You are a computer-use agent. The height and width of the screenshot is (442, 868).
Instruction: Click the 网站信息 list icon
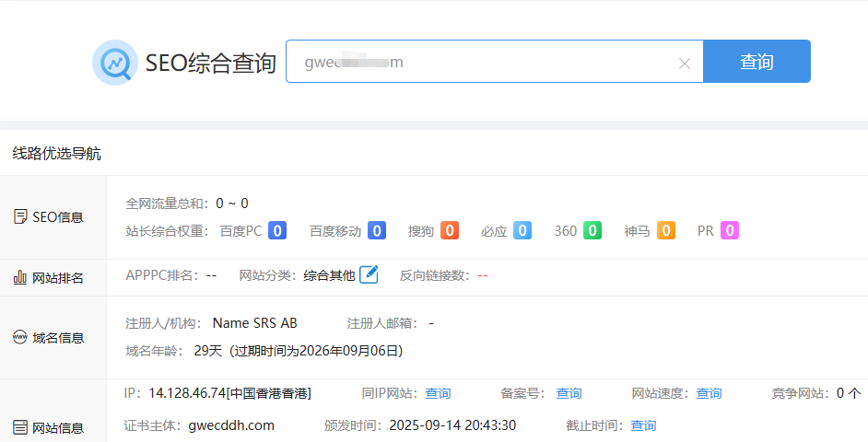pos(20,427)
